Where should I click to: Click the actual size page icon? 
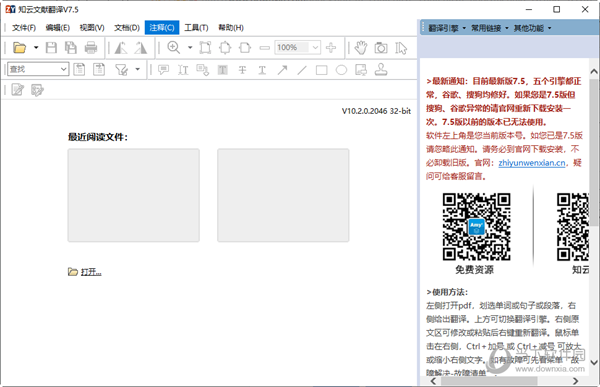tap(205, 48)
